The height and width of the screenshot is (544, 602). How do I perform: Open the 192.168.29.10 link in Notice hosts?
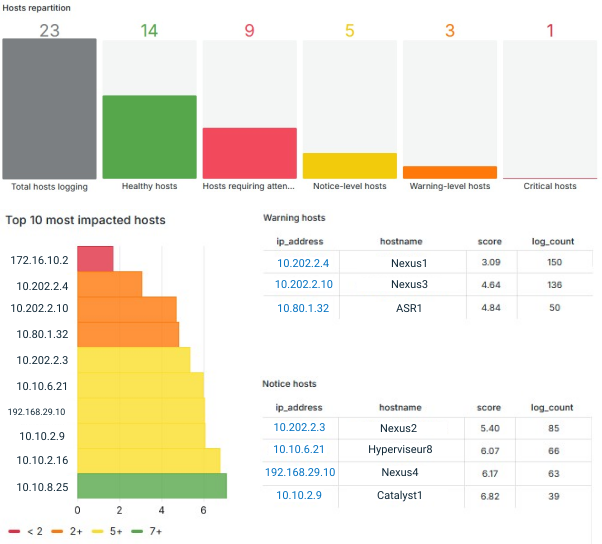[x=300, y=473]
